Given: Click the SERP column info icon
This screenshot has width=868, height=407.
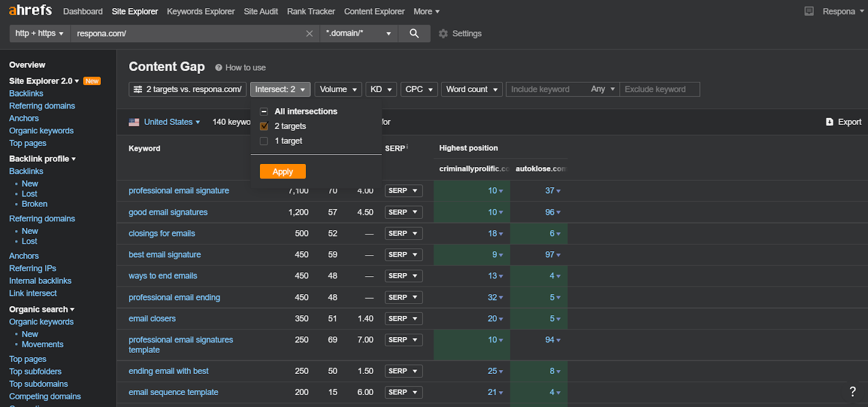Looking at the screenshot, I should pos(407,147).
